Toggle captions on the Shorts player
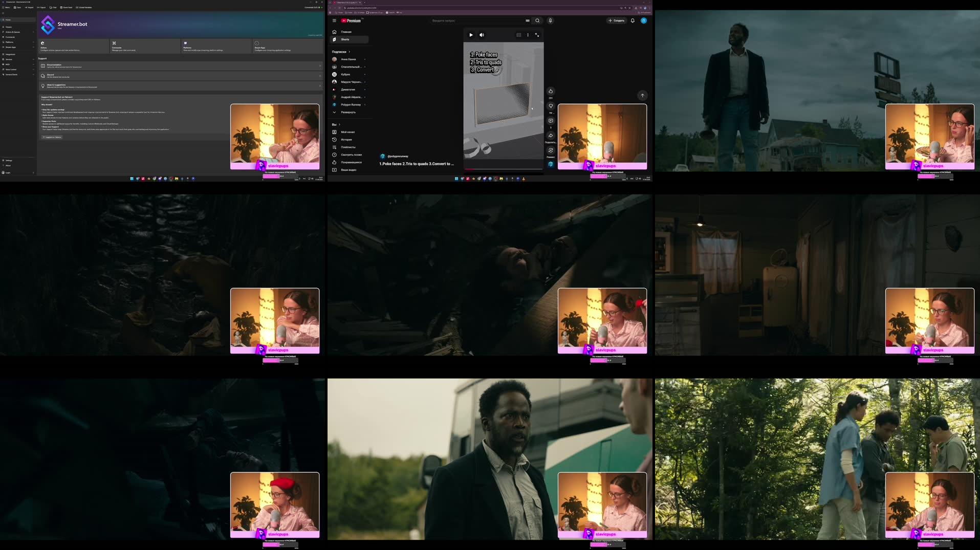This screenshot has width=980, height=550. 518,35
